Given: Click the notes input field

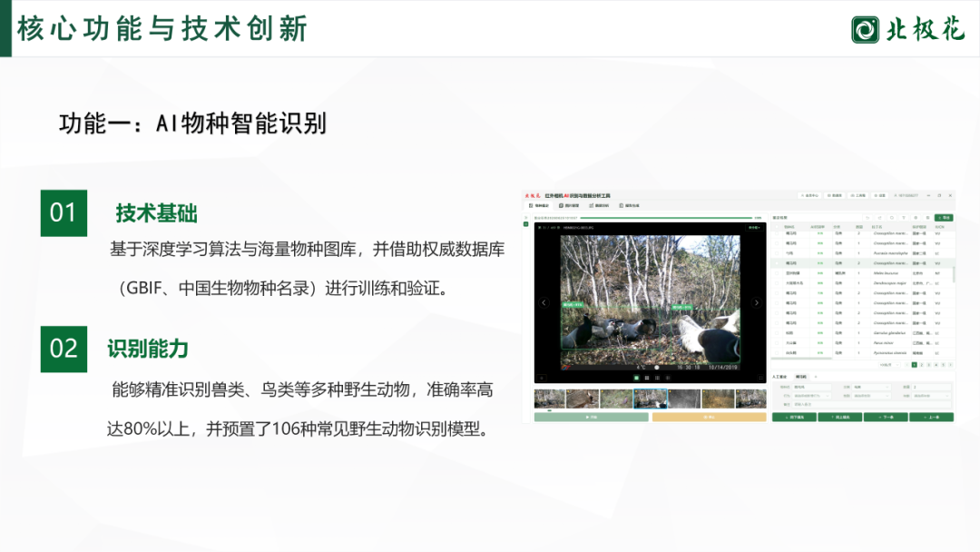Looking at the screenshot, I should point(871,404).
